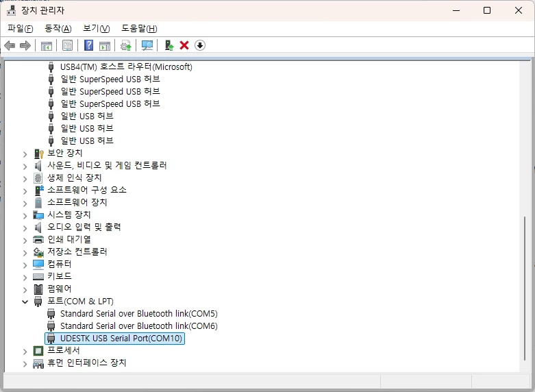Screen dimensions: 535x392
Task: Click the security device icon next to 보안 장치
Action: click(x=38, y=154)
